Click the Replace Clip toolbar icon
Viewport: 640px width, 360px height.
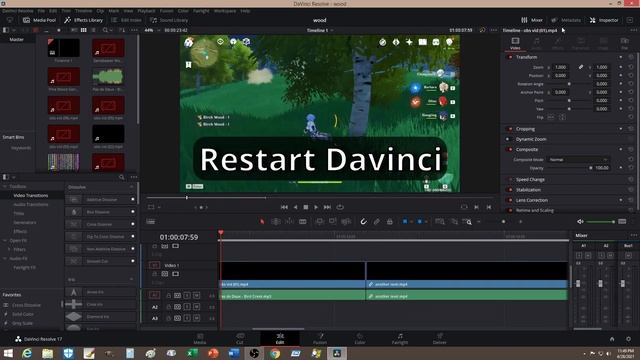(x=346, y=222)
